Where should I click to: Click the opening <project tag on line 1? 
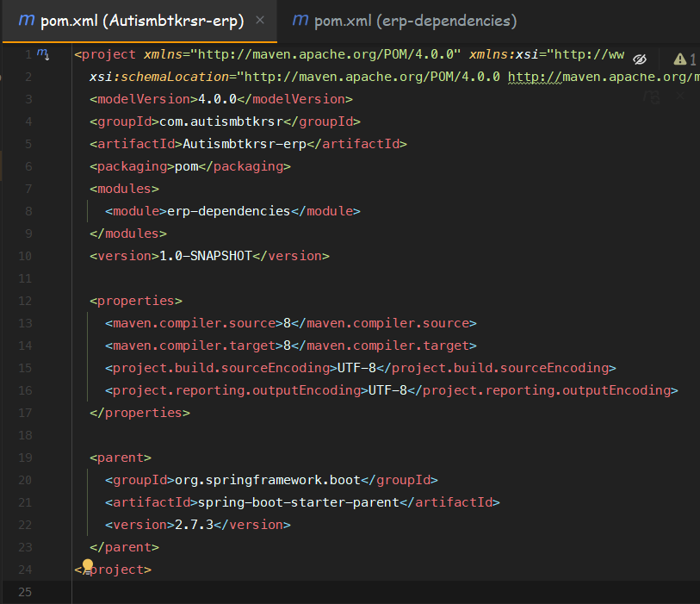[105, 54]
